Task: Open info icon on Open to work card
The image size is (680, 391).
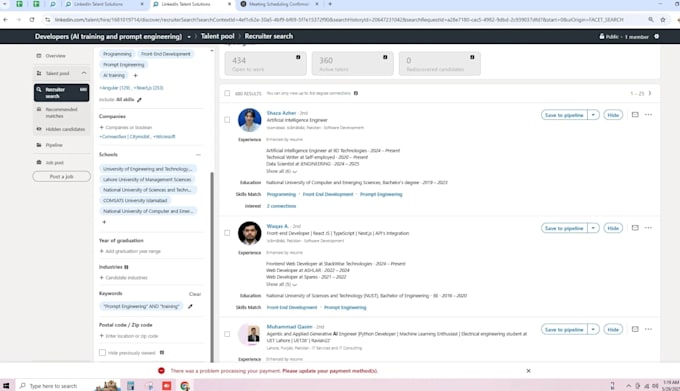Action: click(298, 57)
